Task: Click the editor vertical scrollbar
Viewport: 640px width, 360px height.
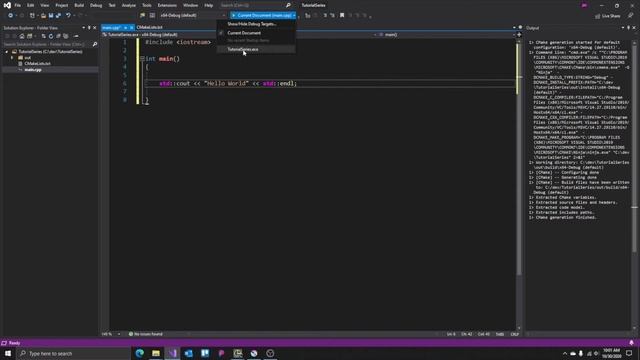Action: [519, 184]
